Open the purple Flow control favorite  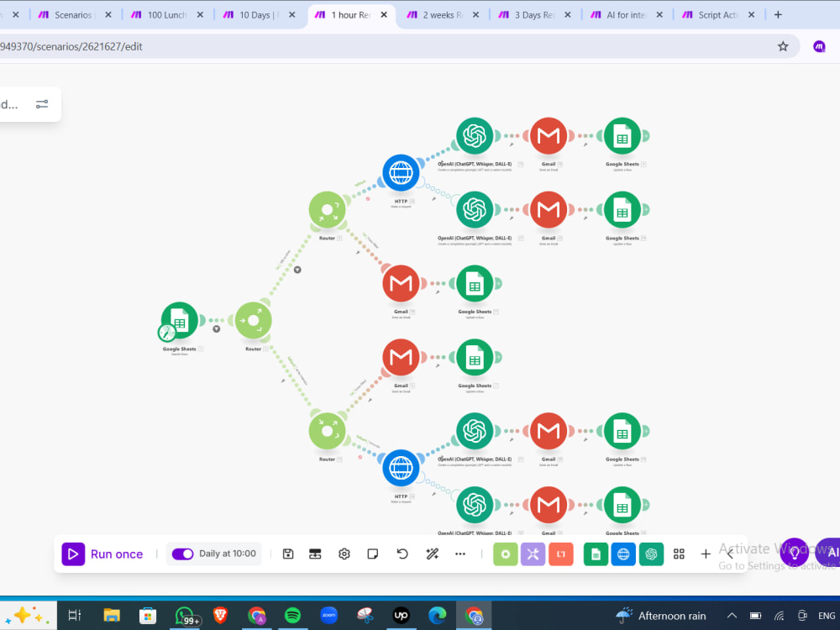[533, 554]
